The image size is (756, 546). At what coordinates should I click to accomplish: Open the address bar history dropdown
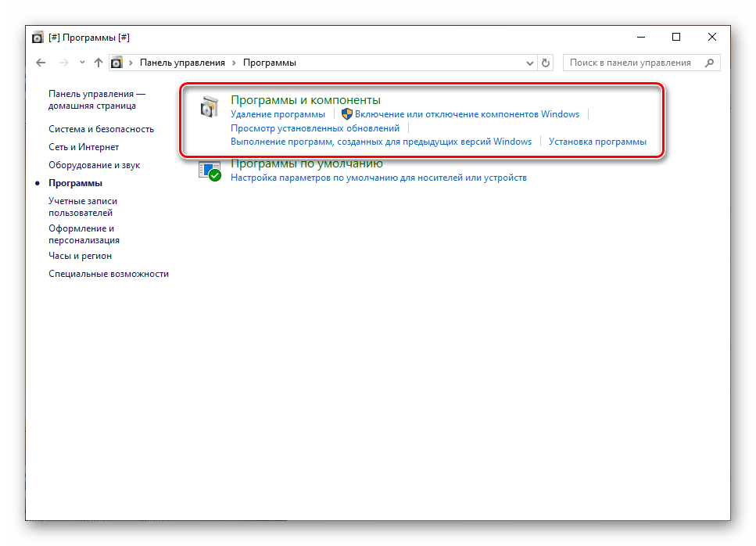tap(530, 63)
